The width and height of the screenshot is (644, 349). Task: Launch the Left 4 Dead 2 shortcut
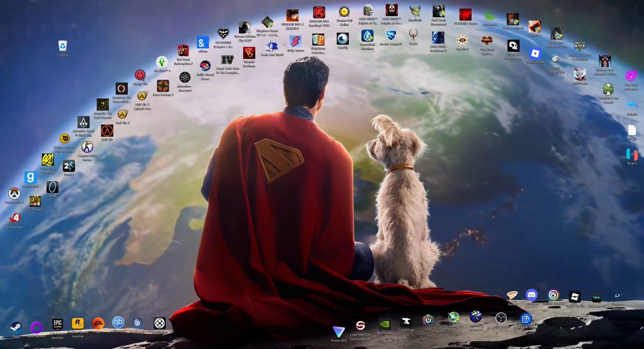pos(35,201)
